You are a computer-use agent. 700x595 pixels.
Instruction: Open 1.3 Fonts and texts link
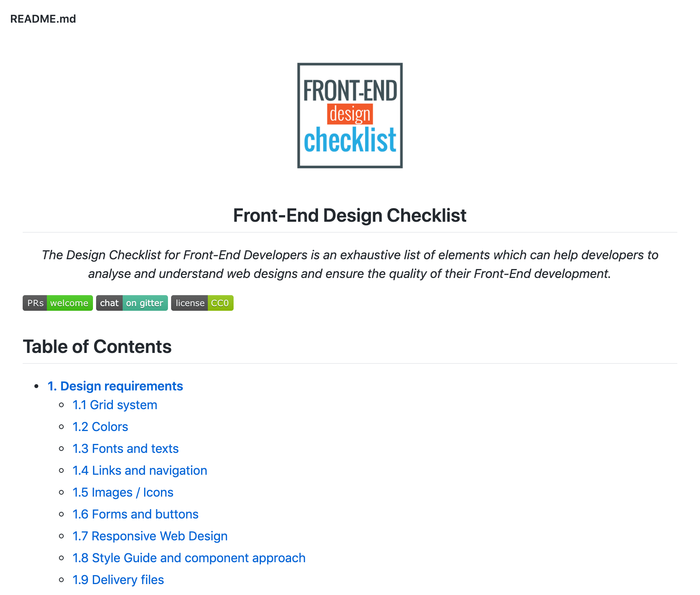coord(125,449)
